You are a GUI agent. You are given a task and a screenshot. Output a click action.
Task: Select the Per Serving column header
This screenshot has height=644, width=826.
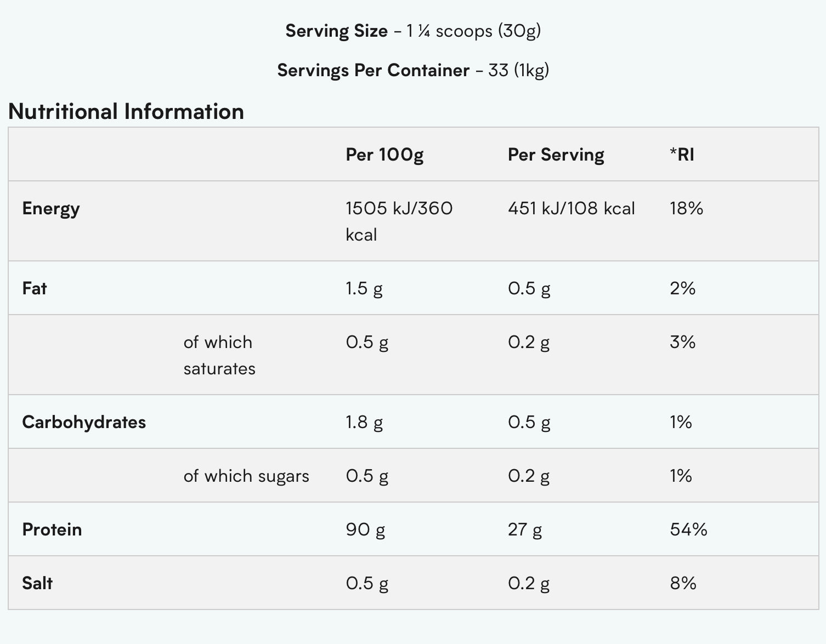pyautogui.click(x=556, y=155)
